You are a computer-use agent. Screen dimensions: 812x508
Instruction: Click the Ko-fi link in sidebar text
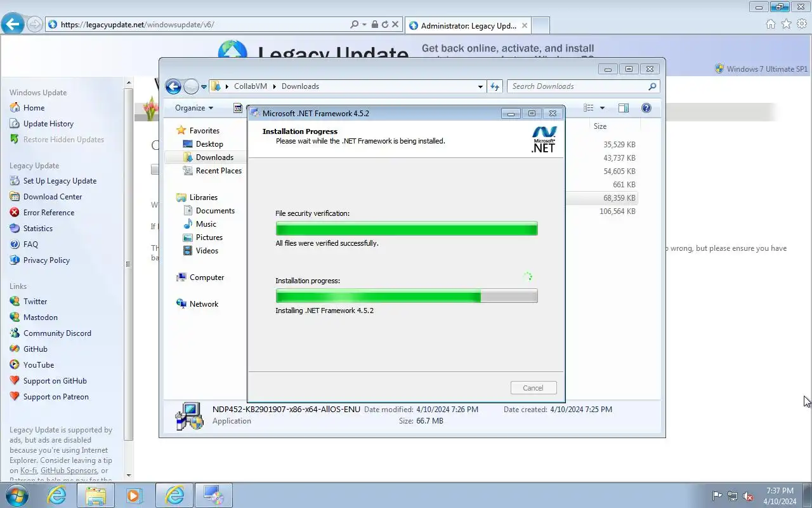(x=29, y=471)
